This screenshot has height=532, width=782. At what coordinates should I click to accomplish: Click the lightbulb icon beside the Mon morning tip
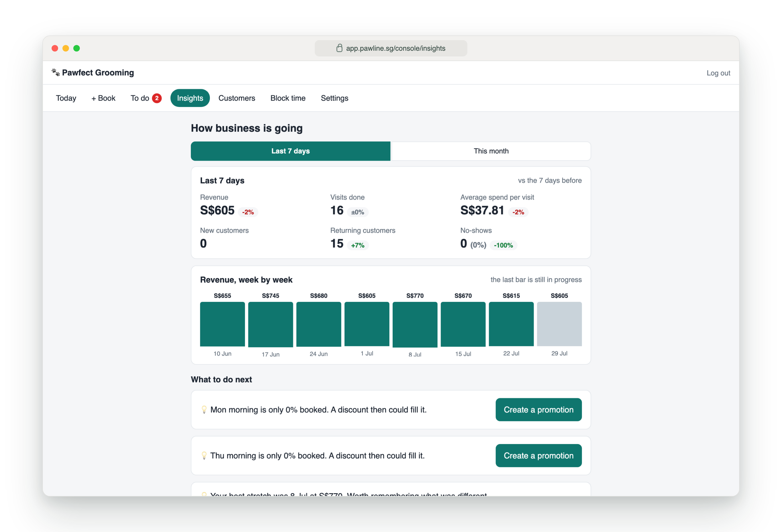tap(204, 409)
